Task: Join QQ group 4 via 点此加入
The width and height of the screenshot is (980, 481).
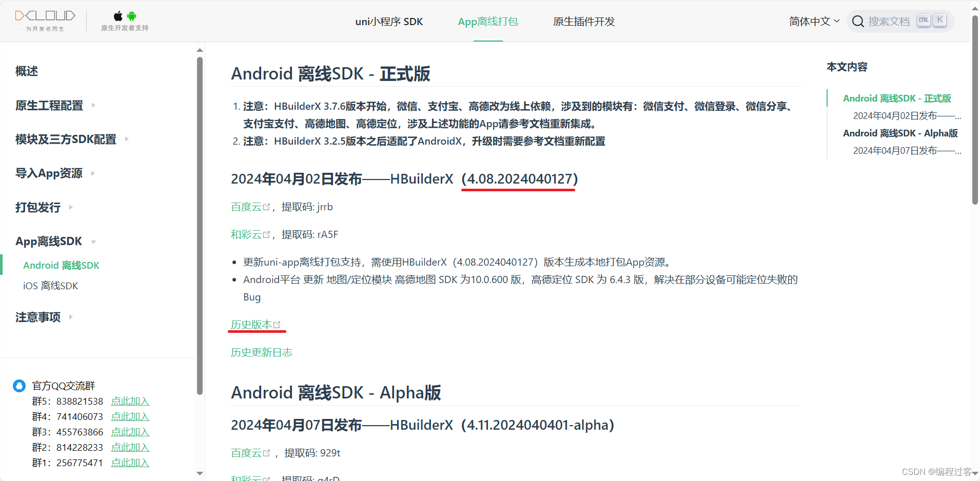Action: click(x=130, y=416)
